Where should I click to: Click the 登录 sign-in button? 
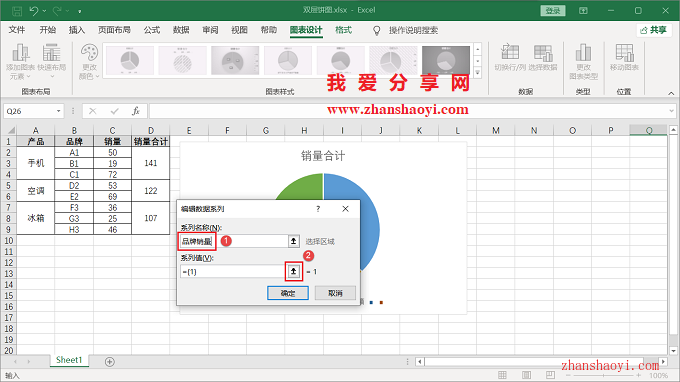coord(552,10)
